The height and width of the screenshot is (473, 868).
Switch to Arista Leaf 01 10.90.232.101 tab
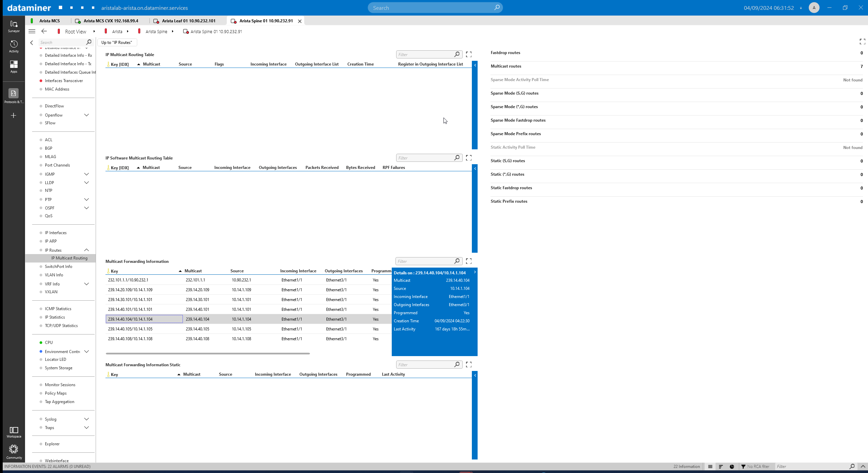[189, 21]
